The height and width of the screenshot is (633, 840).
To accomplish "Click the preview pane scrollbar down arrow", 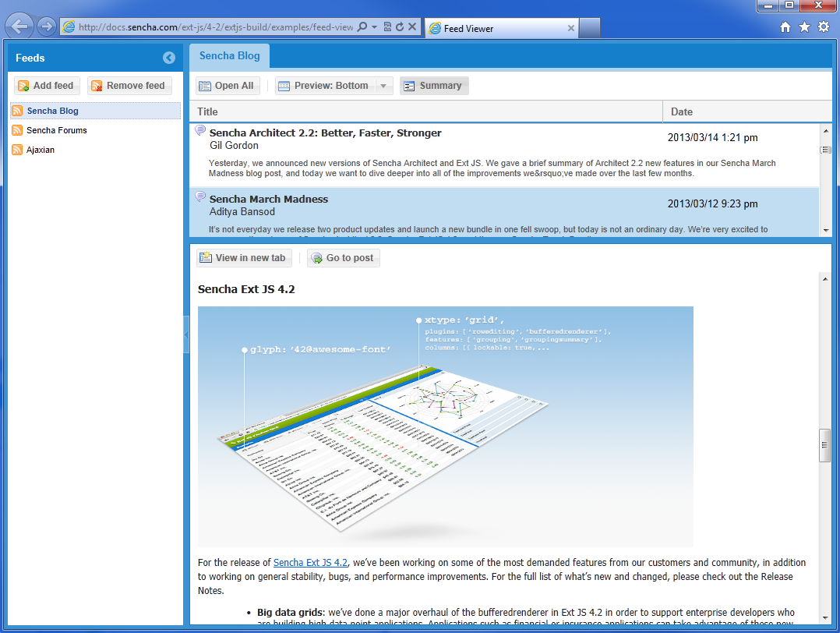I will pyautogui.click(x=824, y=618).
